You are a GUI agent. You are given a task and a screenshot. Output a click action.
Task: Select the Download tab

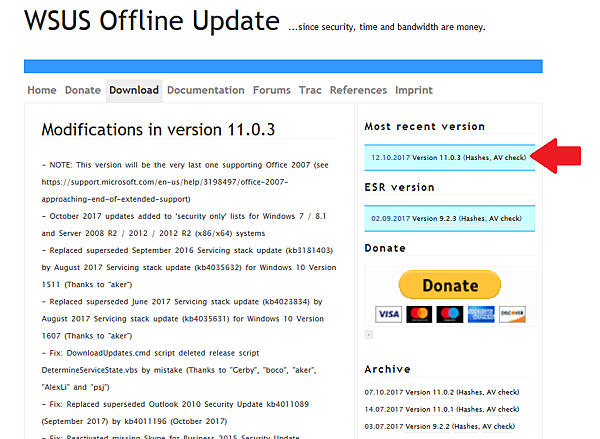click(x=134, y=90)
